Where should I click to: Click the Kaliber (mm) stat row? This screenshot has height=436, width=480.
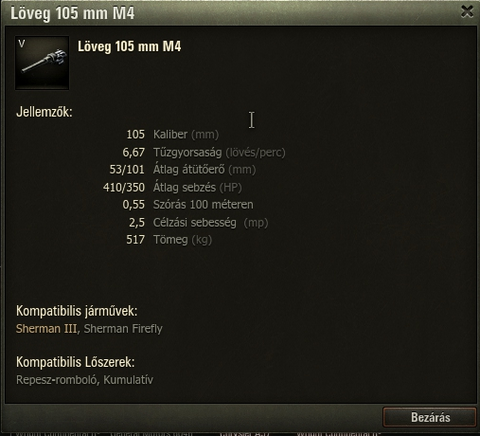click(173, 134)
